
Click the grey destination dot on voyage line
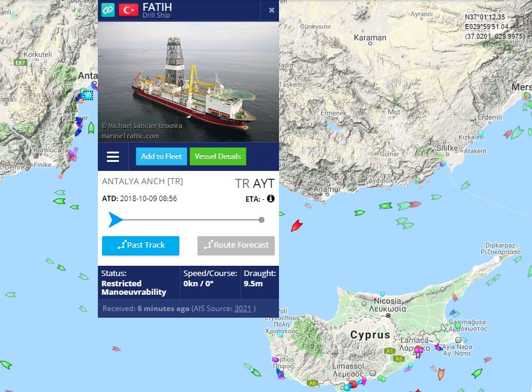point(261,220)
